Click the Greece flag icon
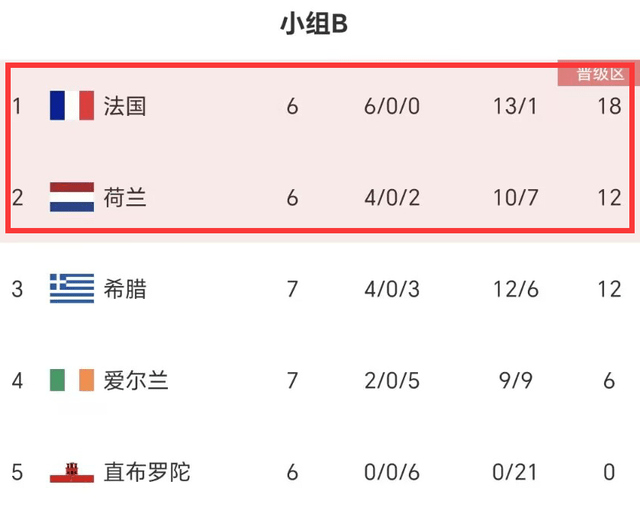 (72, 288)
